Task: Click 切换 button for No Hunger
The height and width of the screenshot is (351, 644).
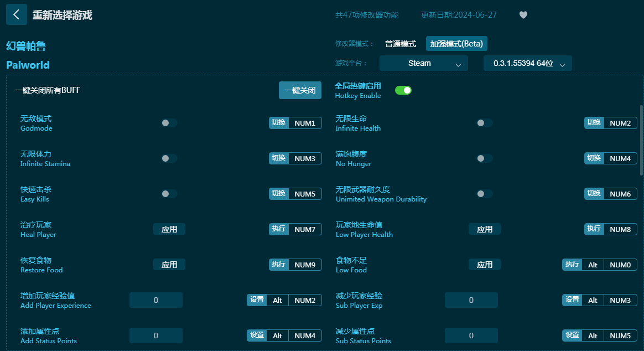Action: point(594,158)
